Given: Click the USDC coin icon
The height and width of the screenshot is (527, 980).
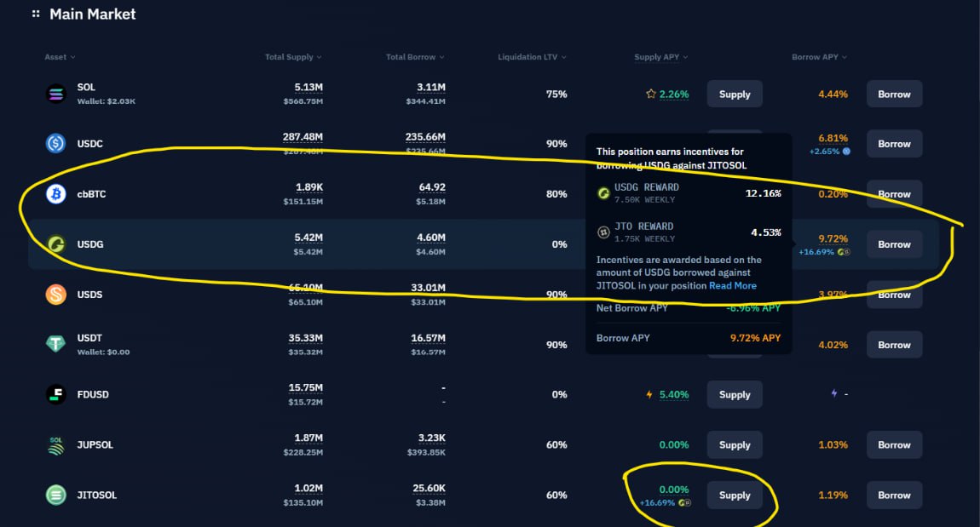Looking at the screenshot, I should pyautogui.click(x=55, y=144).
